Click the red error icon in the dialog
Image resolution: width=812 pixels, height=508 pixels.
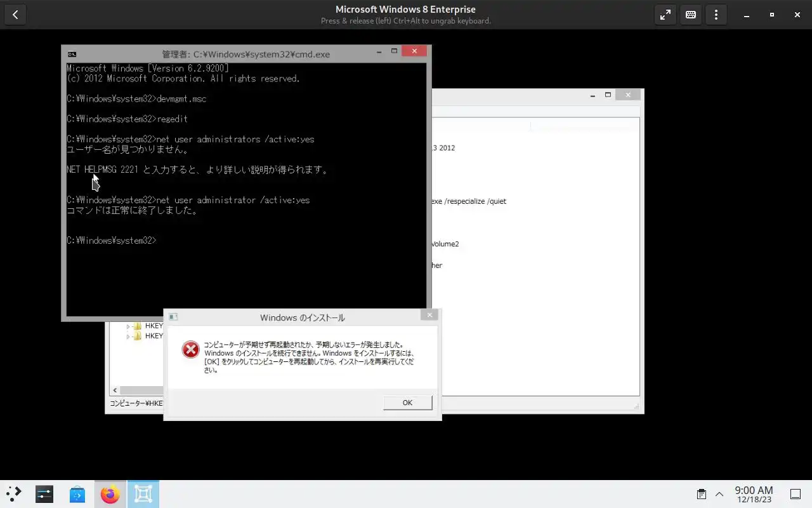pos(190,349)
